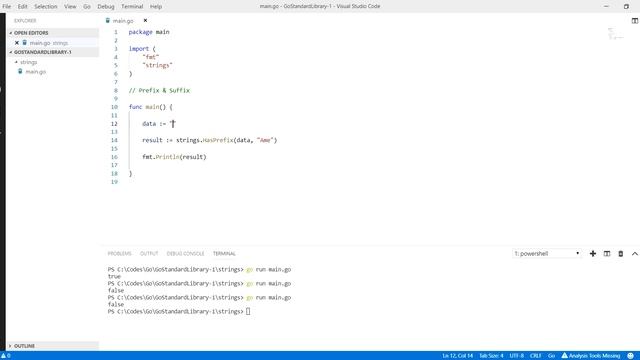Open main.go file in the explorer tree
The height and width of the screenshot is (360, 640).
[x=36, y=71]
